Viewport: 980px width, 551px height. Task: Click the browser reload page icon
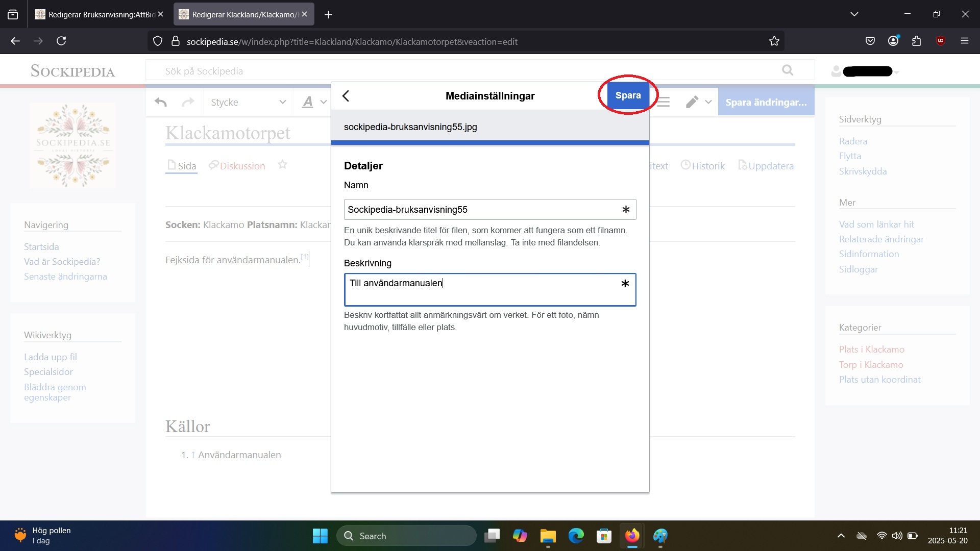pyautogui.click(x=61, y=41)
